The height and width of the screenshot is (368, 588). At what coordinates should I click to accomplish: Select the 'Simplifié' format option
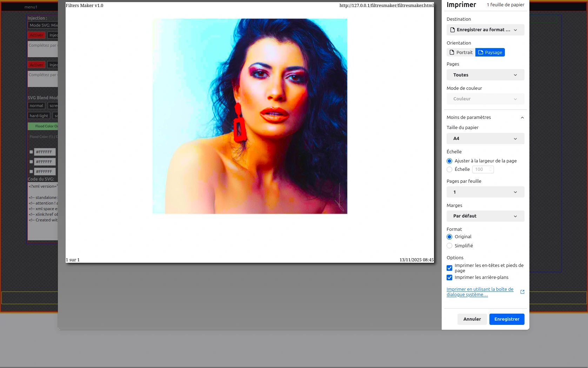449,246
